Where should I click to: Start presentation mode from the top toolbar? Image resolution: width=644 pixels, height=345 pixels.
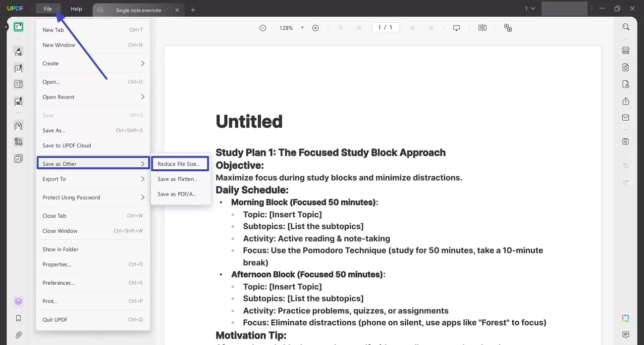[x=456, y=28]
